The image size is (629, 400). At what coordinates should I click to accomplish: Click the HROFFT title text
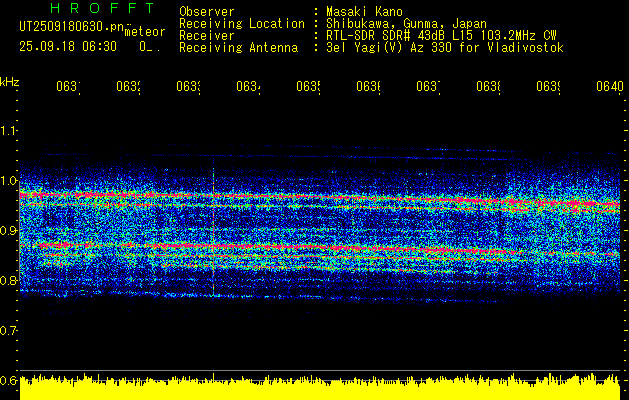pos(103,8)
